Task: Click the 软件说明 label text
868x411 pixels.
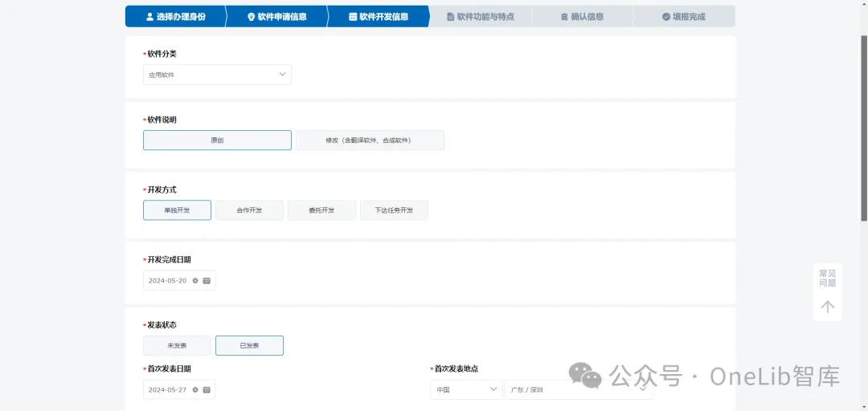Action: tap(162, 120)
